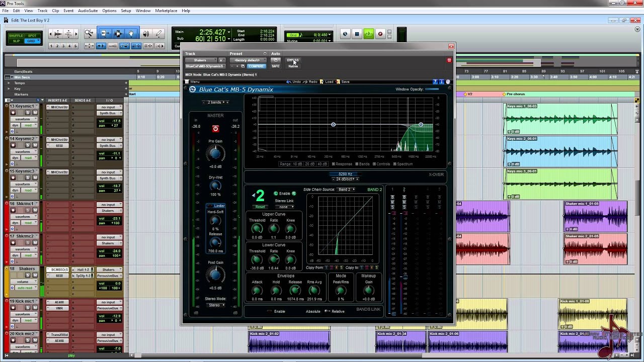Click the Play transport button

369,34
